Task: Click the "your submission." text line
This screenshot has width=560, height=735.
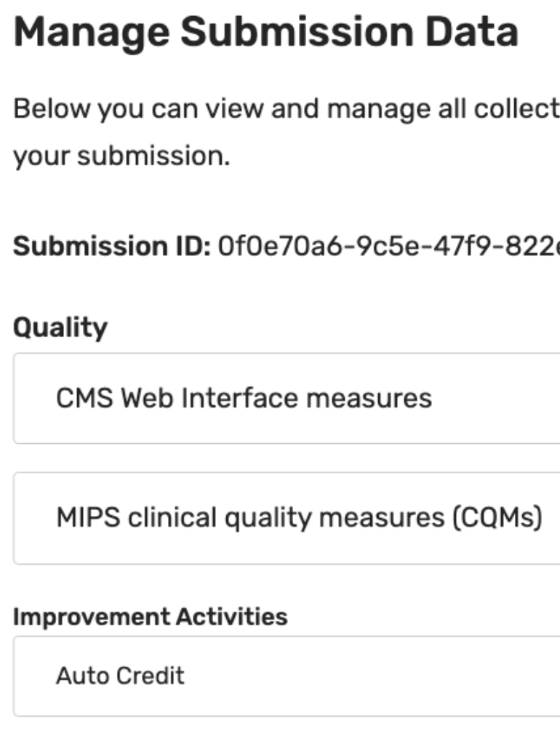Action: click(x=121, y=156)
